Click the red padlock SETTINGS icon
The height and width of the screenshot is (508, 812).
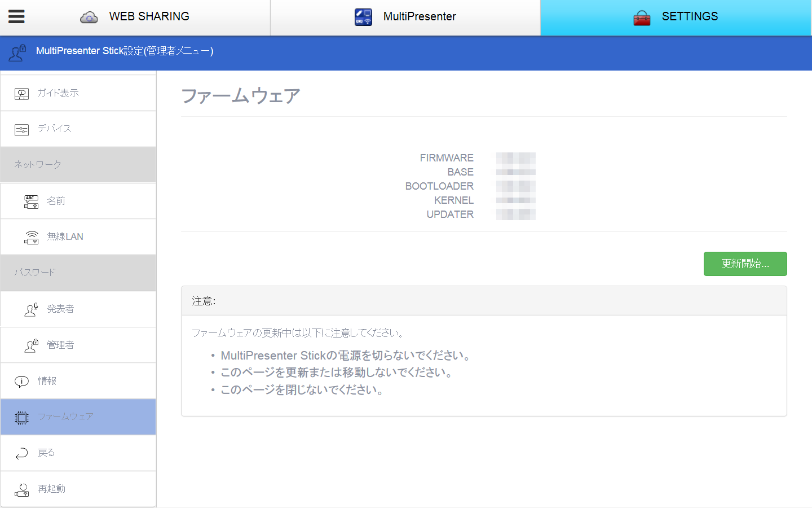(x=642, y=17)
